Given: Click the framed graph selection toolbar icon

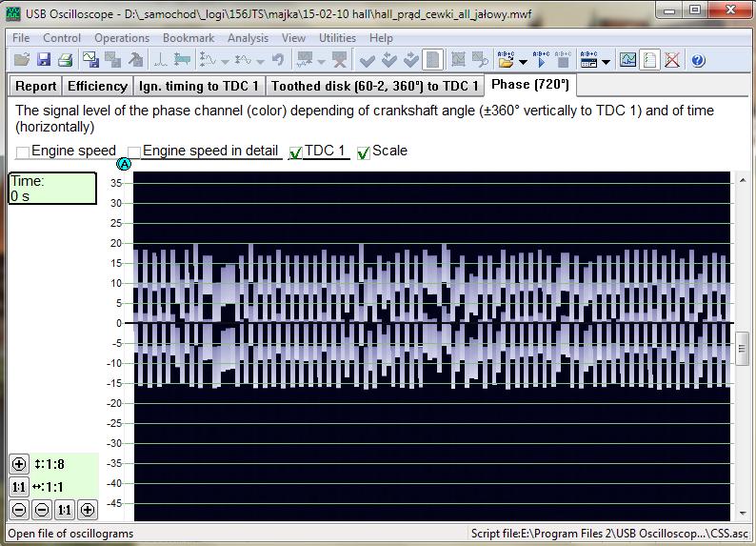Looking at the screenshot, I should (458, 60).
